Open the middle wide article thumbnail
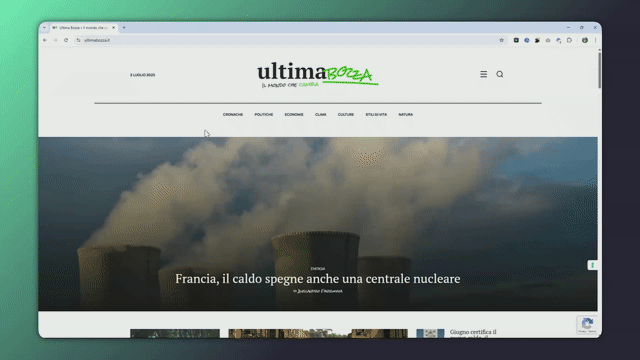 pyautogui.click(x=318, y=333)
